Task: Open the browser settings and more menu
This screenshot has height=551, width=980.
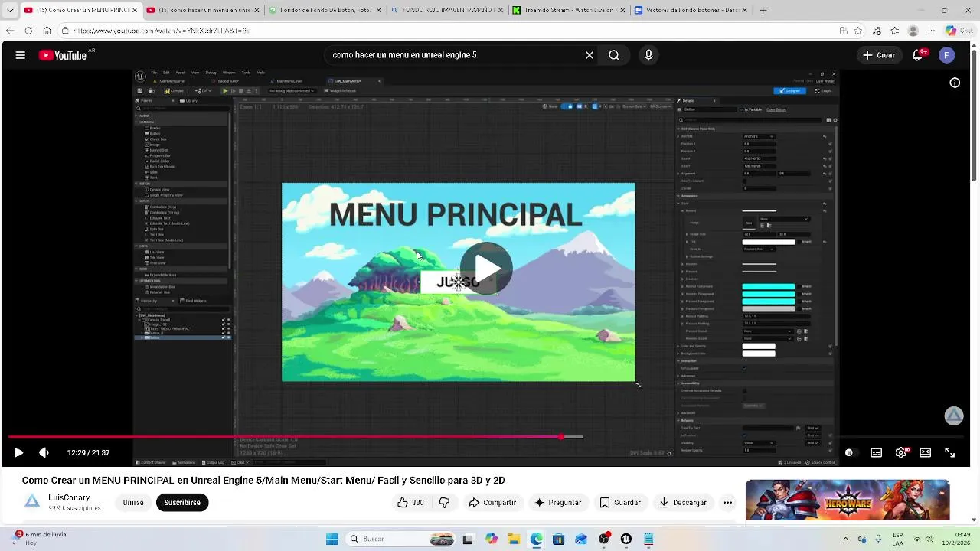Action: tap(931, 31)
